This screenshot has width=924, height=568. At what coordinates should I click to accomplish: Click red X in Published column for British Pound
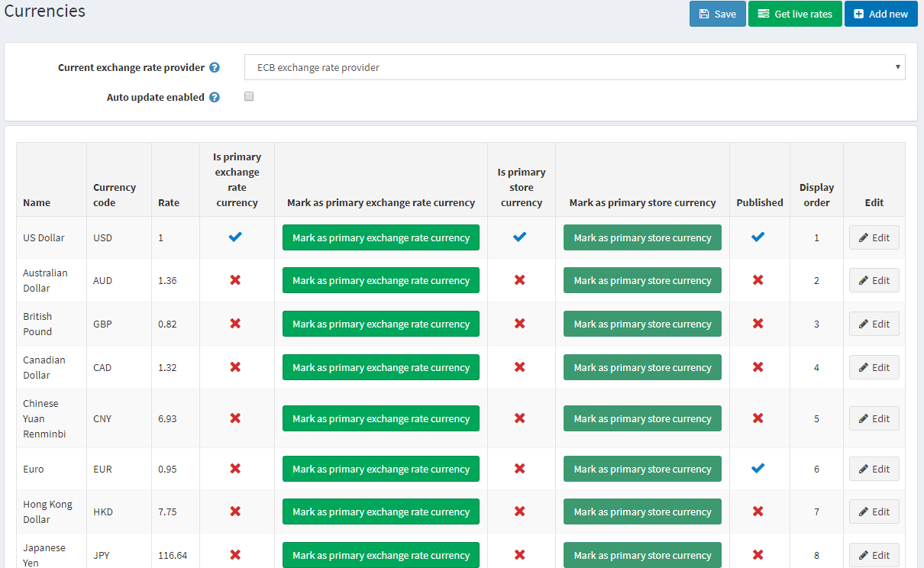tap(758, 324)
